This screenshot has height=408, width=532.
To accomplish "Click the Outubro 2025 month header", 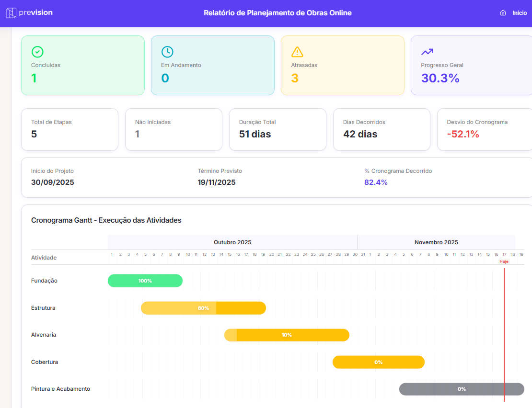I will coord(232,242).
